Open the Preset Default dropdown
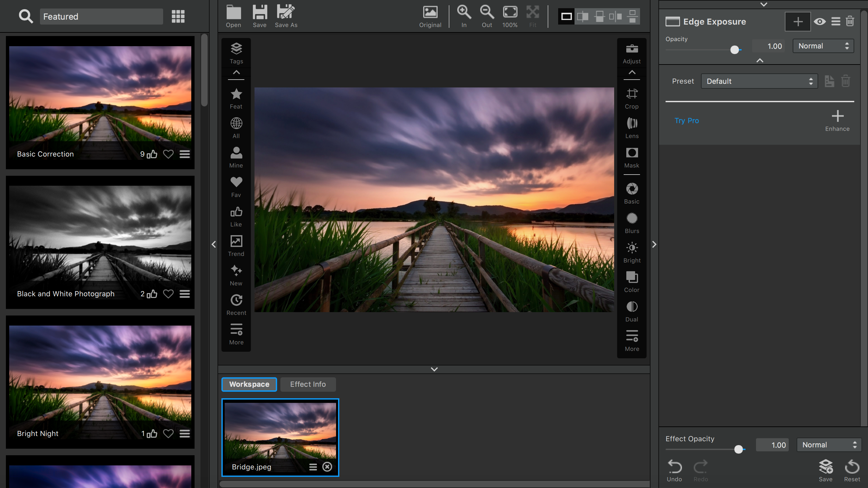The image size is (868, 488). 759,81
